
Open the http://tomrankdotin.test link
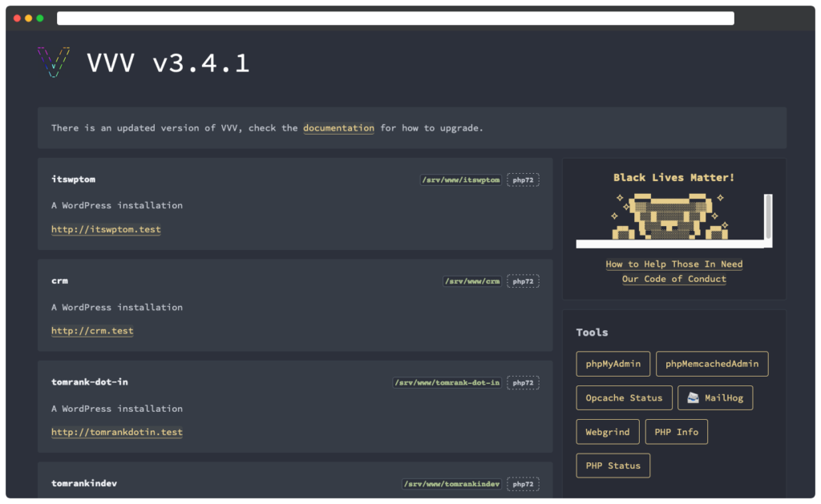click(x=117, y=433)
